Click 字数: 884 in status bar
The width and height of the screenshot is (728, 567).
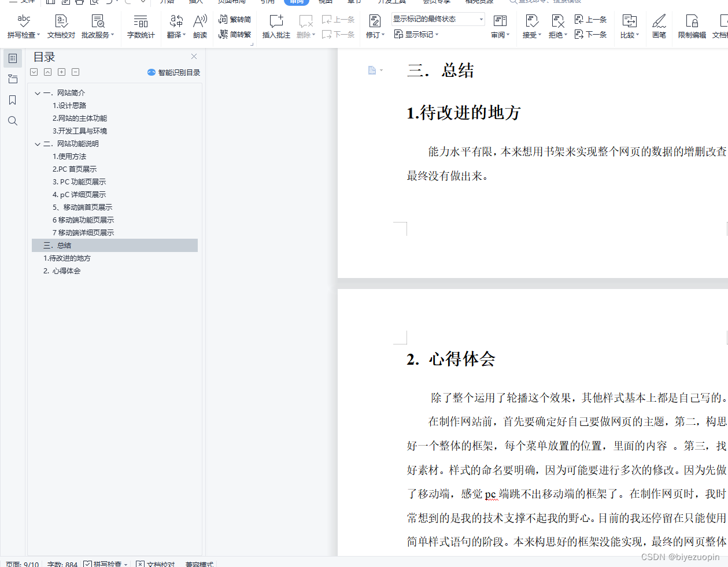tap(62, 564)
